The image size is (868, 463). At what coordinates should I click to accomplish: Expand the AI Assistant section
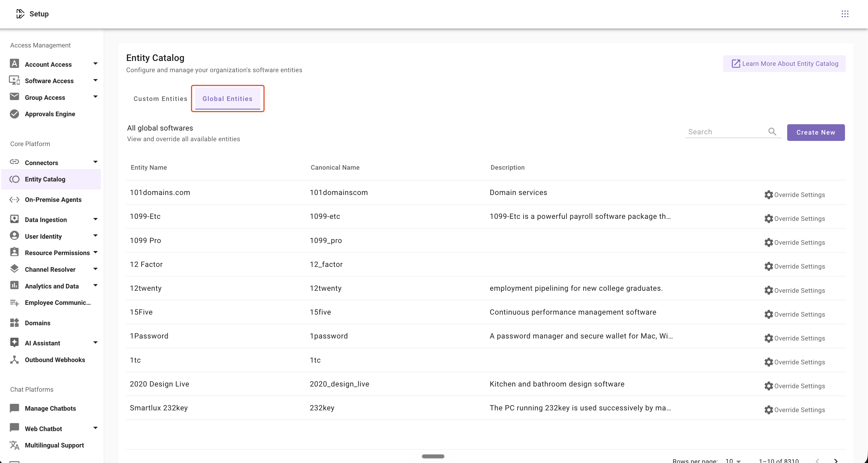click(95, 343)
